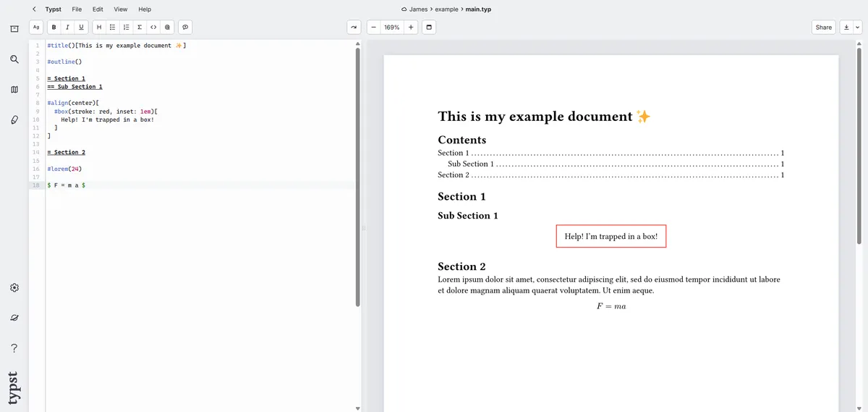Screen dimensions: 868x412
Task: Click the Share button
Action: (823, 28)
